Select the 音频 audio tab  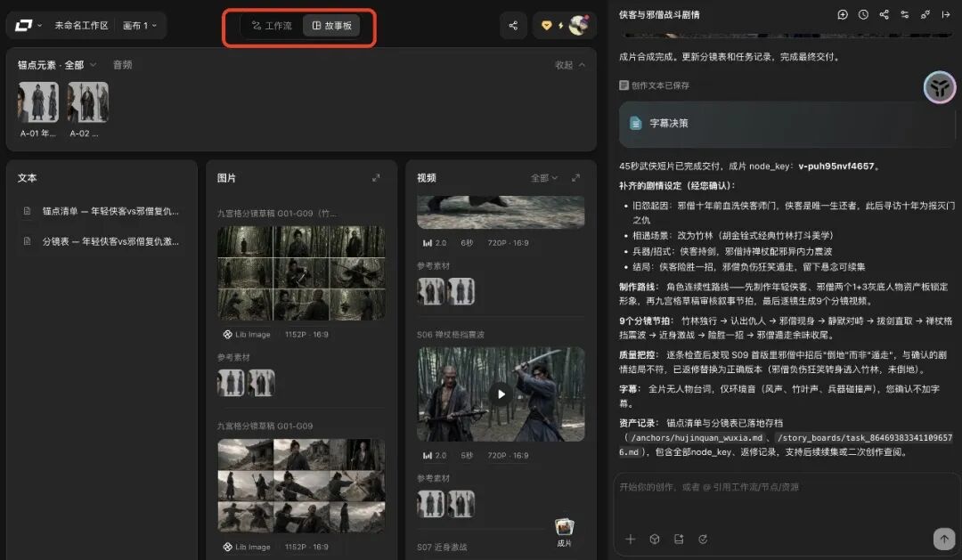[x=123, y=64]
